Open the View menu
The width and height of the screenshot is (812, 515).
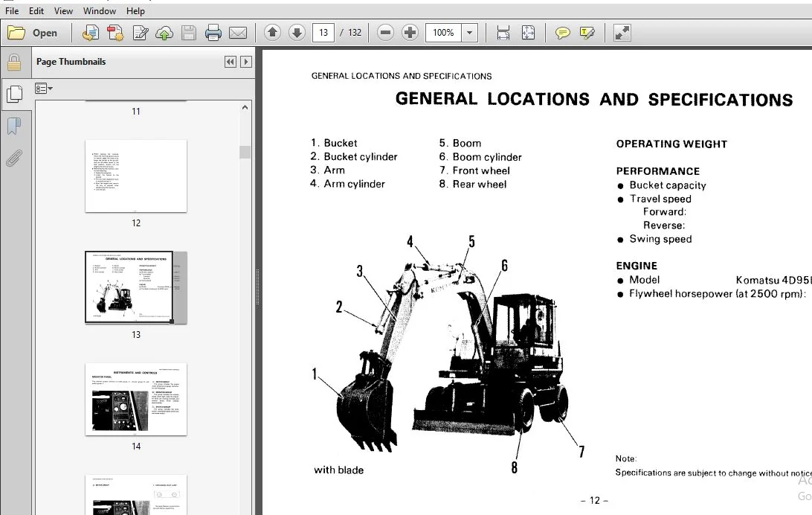pyautogui.click(x=63, y=11)
